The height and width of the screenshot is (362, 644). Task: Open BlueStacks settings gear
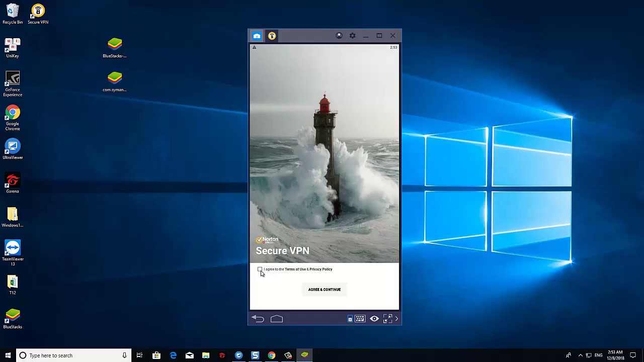pos(352,36)
